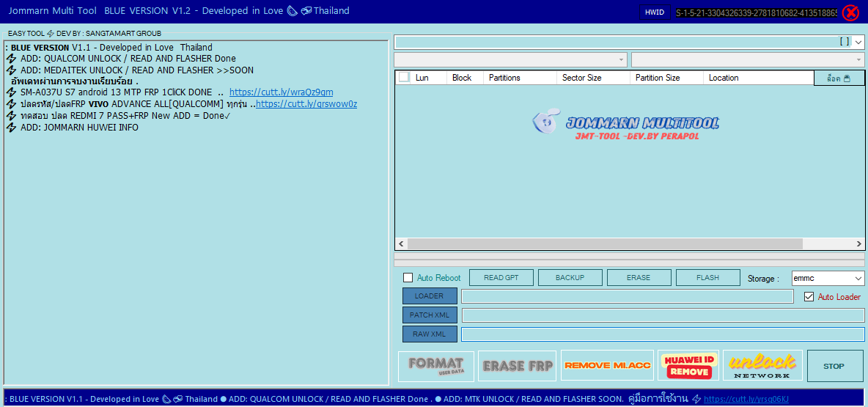Click the progress bar under the table
The image size is (868, 407).
point(630,260)
